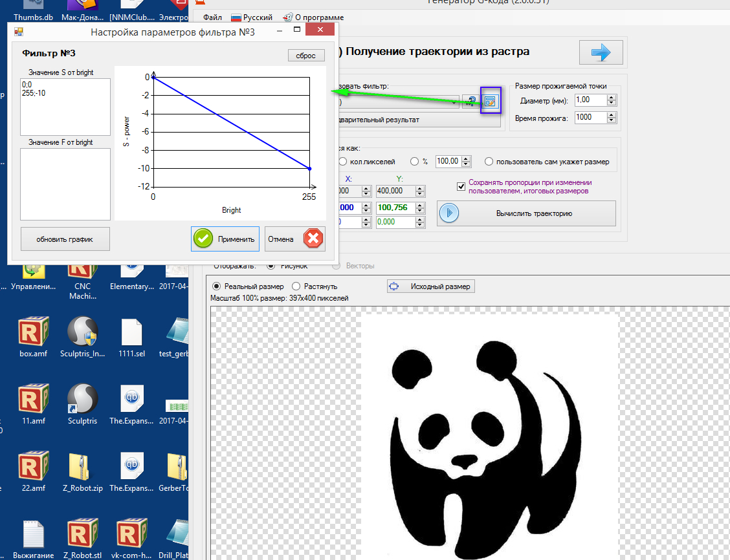Click Вычислить траекторию button
This screenshot has height=560, width=730.
pos(526,213)
